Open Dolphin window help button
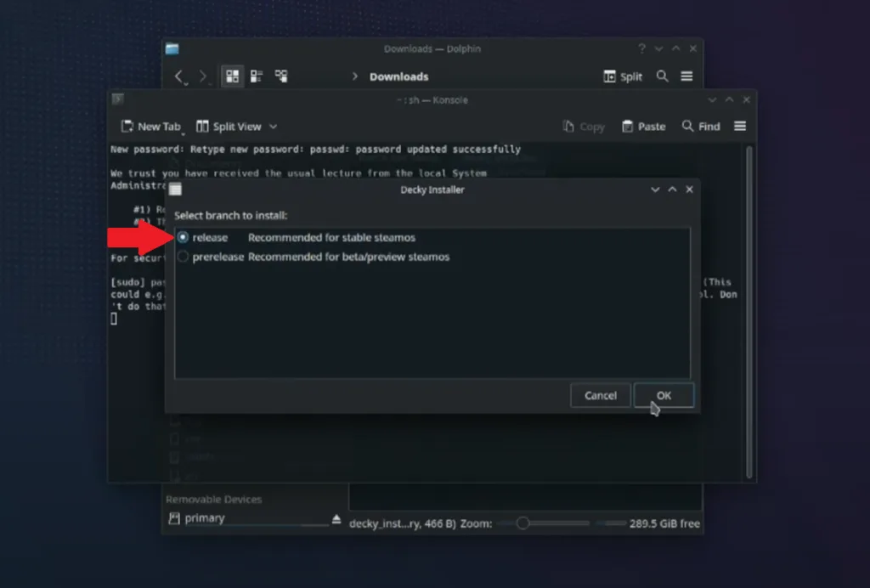This screenshot has height=588, width=870. (642, 48)
